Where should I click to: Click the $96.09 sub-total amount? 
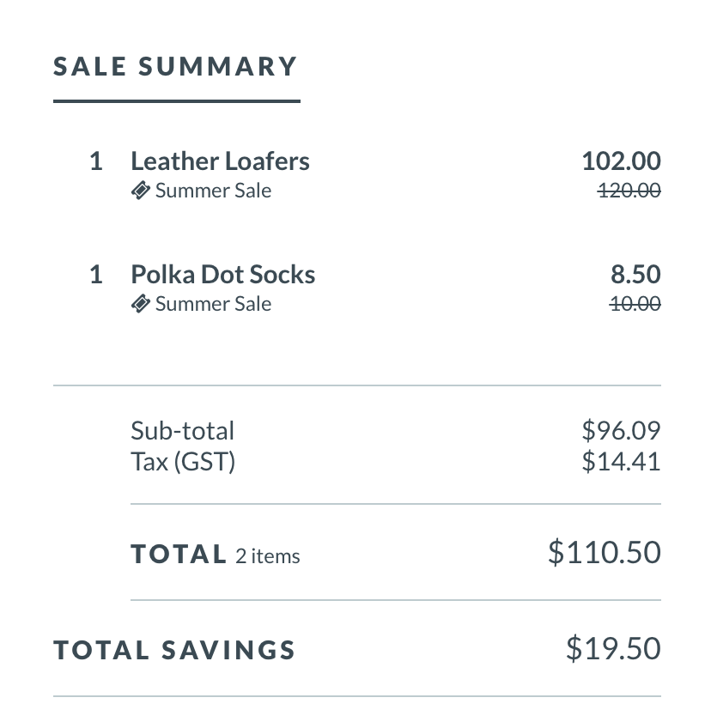coord(622,430)
